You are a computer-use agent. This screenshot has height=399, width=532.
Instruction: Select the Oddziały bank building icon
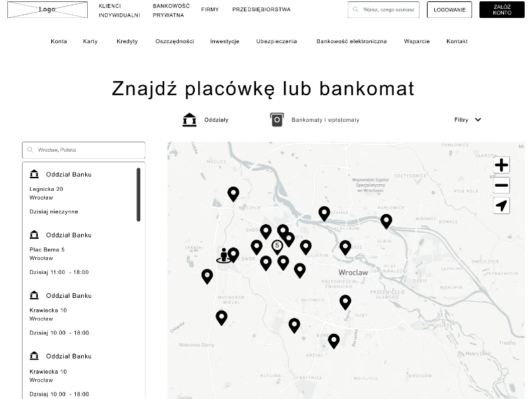click(x=190, y=120)
